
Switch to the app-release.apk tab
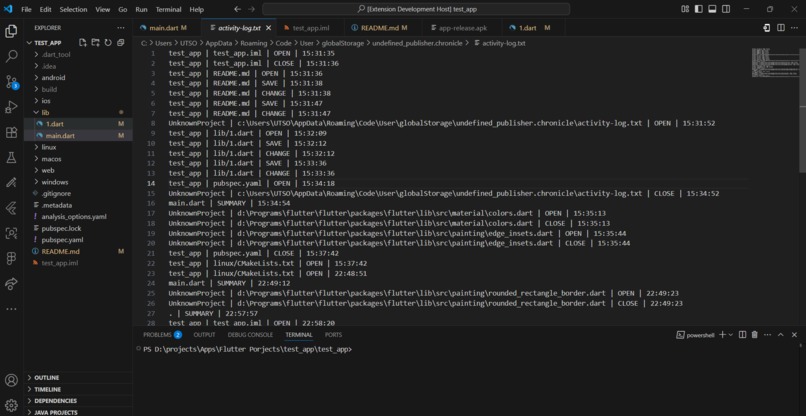[460, 28]
